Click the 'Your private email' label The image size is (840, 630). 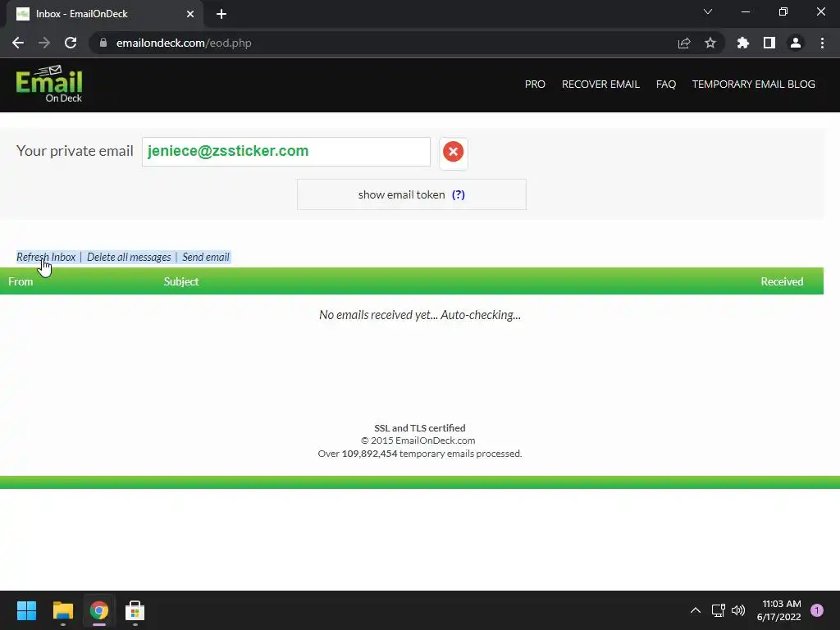click(x=75, y=151)
